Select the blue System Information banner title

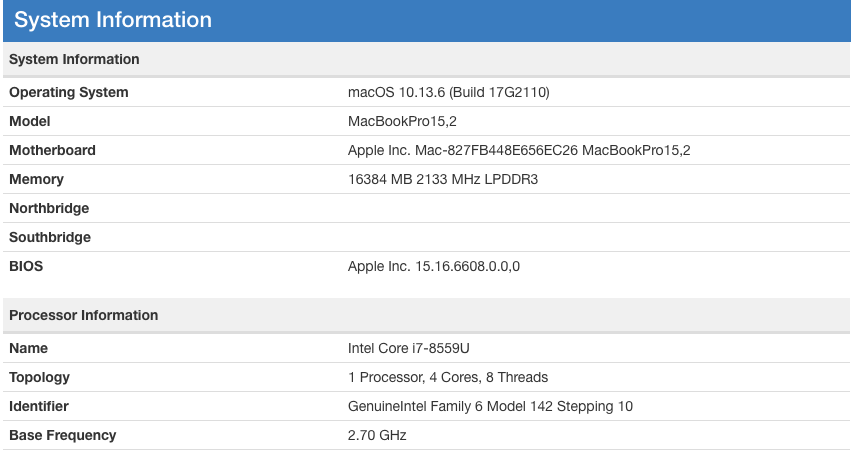113,20
